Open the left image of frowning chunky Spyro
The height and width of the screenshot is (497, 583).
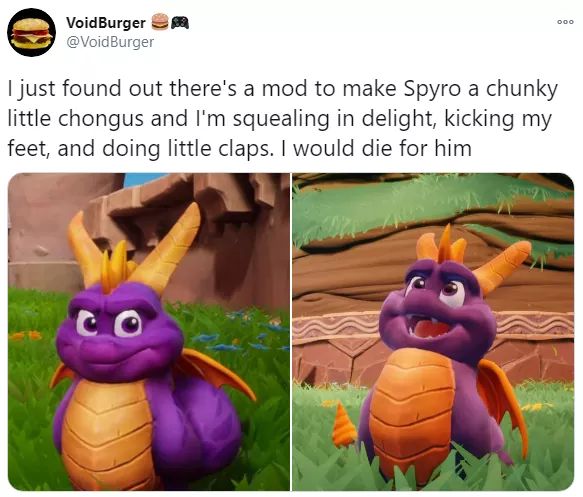pos(149,332)
